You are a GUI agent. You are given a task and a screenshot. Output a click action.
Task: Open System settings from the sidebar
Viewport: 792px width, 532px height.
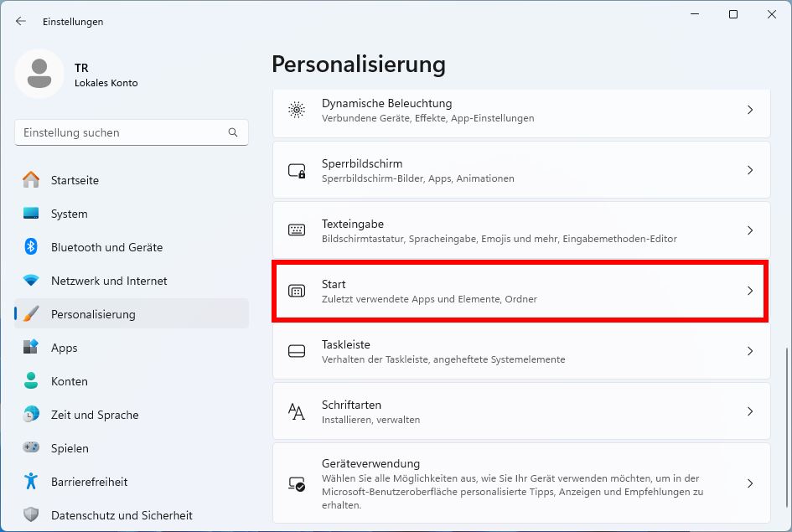69,214
